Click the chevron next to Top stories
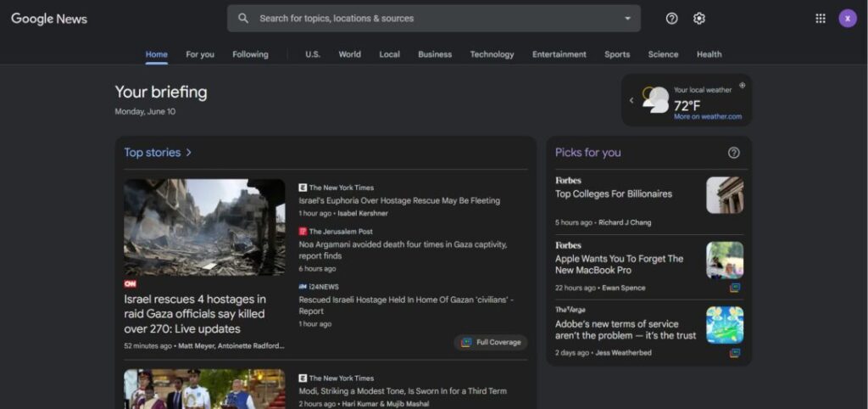The height and width of the screenshot is (409, 868). 189,153
